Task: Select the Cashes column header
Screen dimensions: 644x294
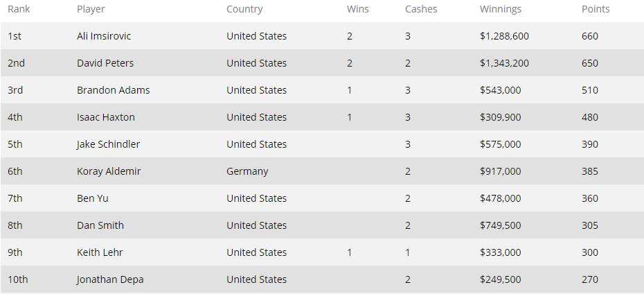Action: (421, 9)
